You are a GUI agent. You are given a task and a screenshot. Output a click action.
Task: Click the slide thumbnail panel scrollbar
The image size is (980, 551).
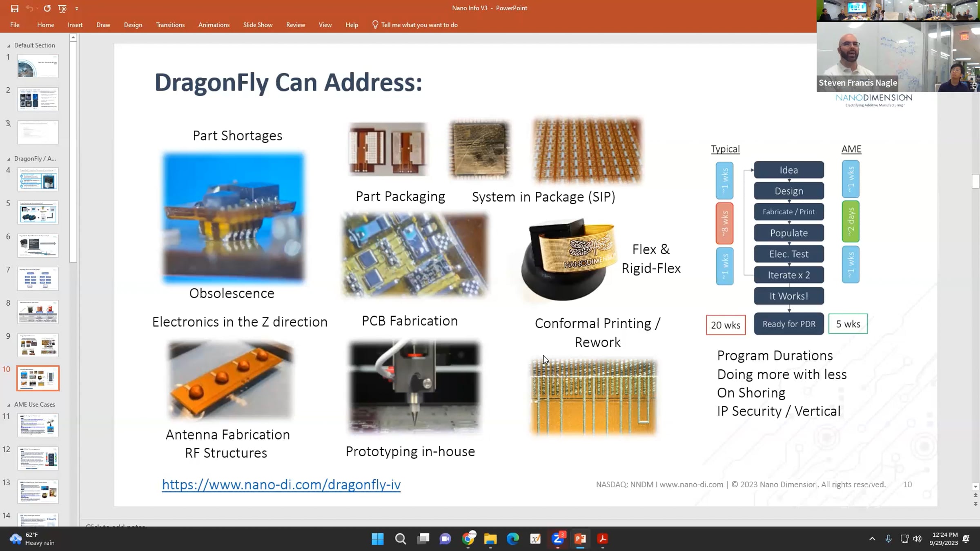tap(73, 151)
